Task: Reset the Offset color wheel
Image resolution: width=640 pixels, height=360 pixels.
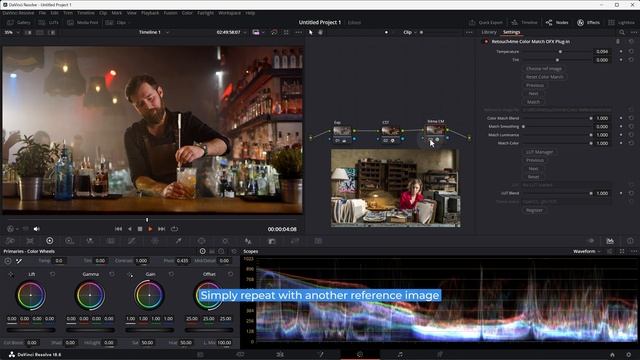Action: pos(231,274)
